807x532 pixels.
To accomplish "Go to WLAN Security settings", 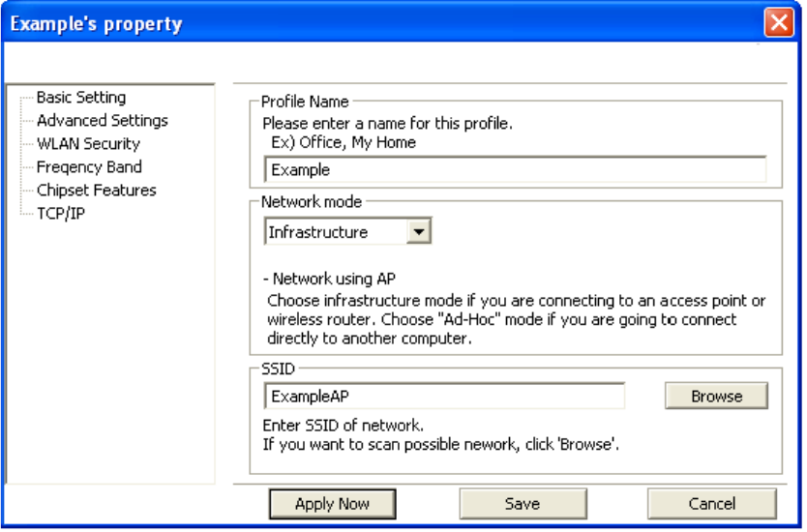I will click(88, 143).
